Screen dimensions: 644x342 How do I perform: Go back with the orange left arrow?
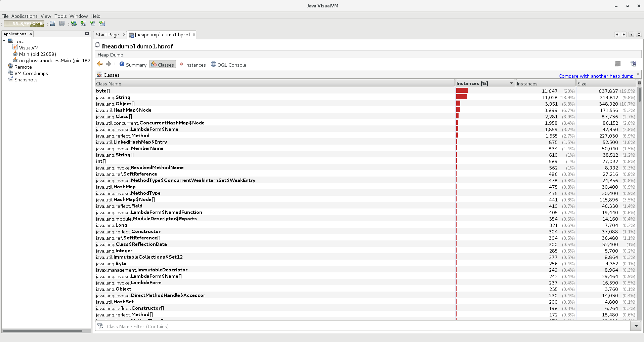click(100, 64)
